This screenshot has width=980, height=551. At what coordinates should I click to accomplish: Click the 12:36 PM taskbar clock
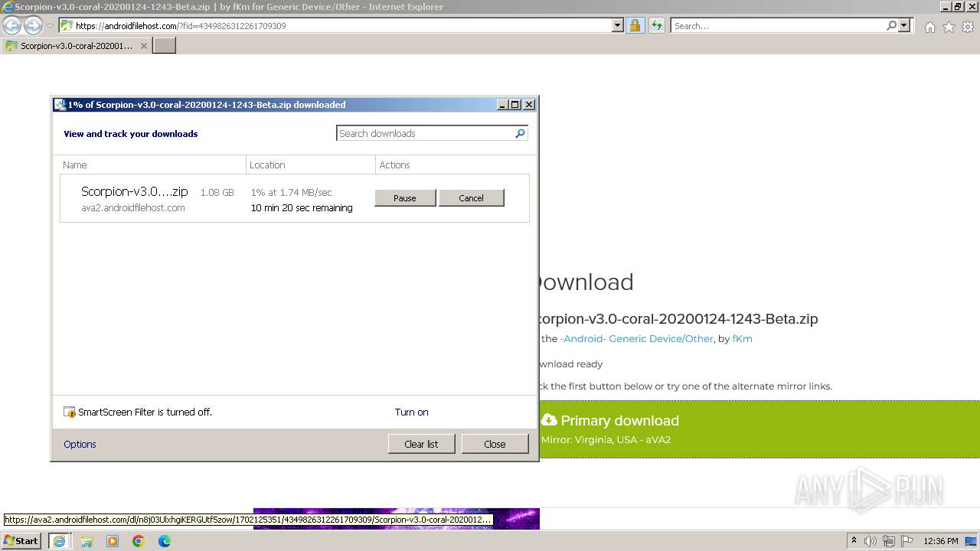941,541
